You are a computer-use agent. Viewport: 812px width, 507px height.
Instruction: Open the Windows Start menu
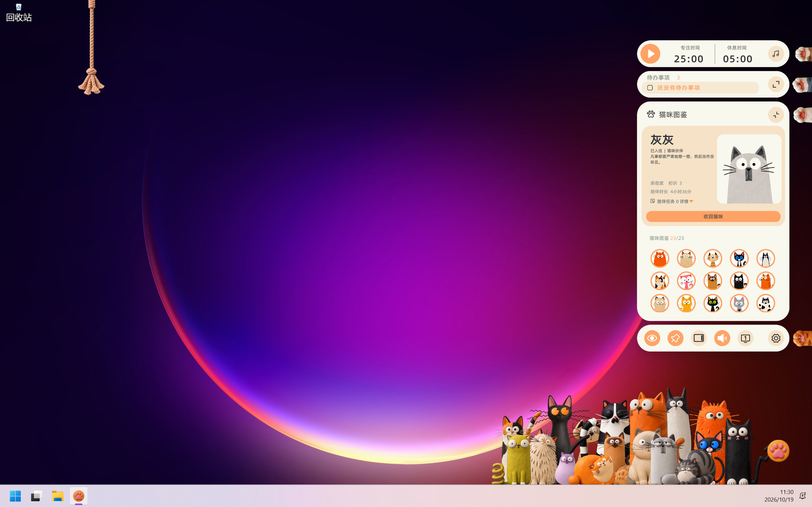15,496
